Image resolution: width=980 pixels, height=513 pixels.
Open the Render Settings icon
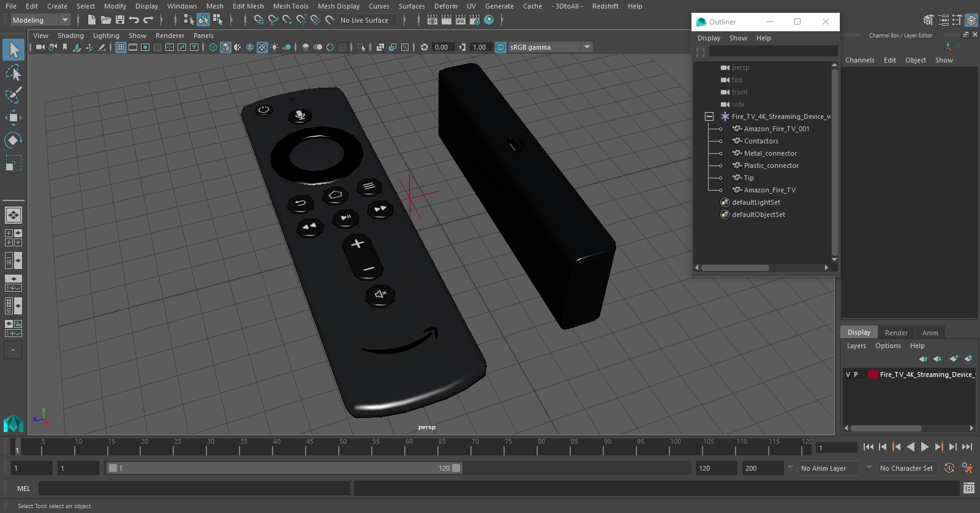(x=475, y=20)
